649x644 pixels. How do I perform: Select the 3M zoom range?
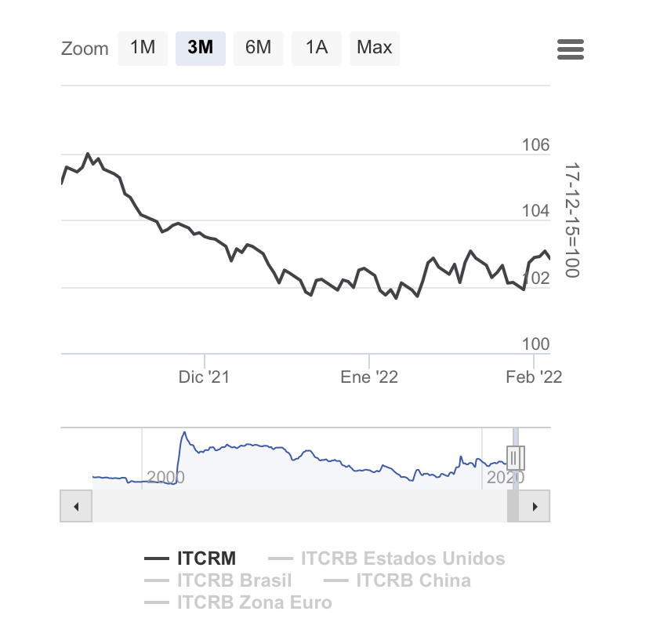pos(201,48)
